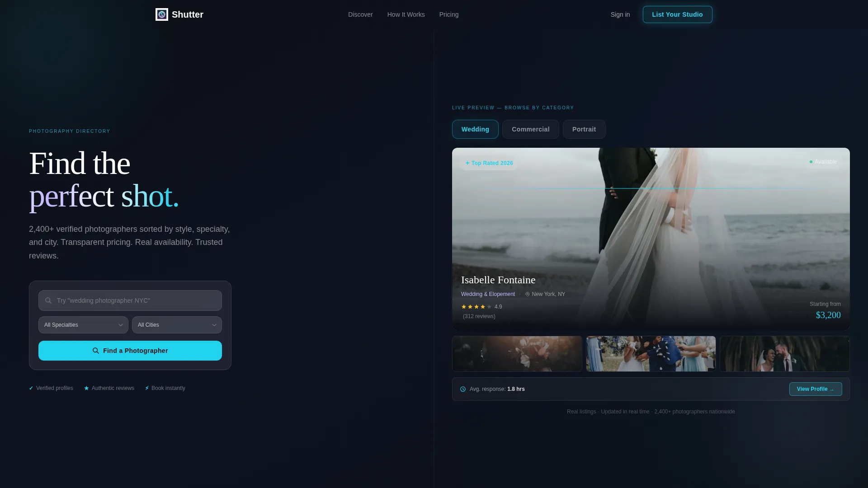Switch to the Commercial category tab

[x=531, y=129]
